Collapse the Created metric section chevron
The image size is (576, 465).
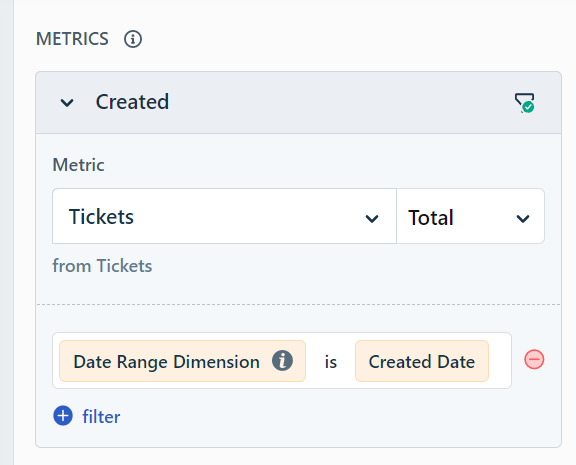tap(67, 102)
